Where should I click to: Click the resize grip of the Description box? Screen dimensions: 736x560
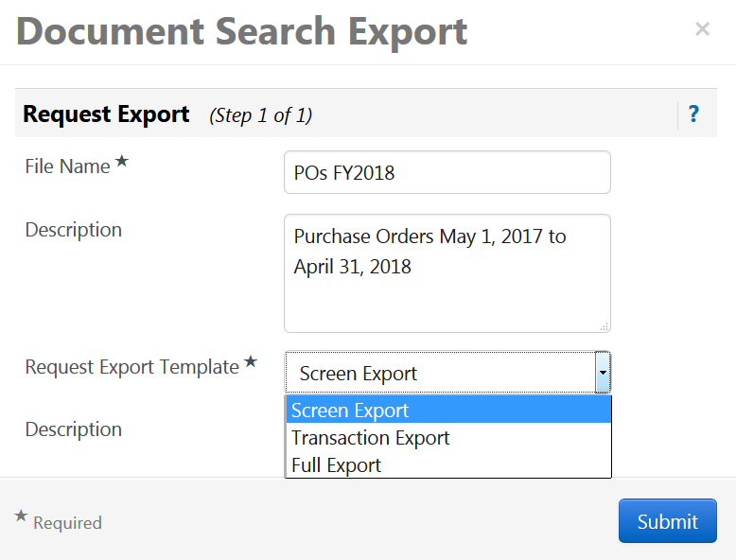pos(605,326)
